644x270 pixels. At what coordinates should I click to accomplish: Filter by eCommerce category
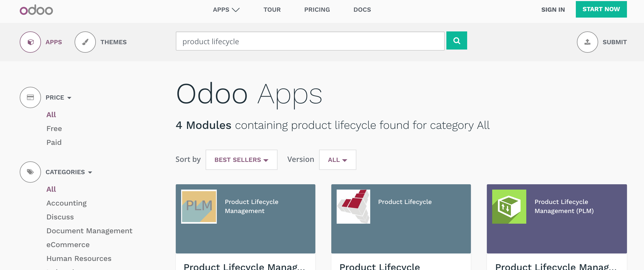[x=68, y=245]
